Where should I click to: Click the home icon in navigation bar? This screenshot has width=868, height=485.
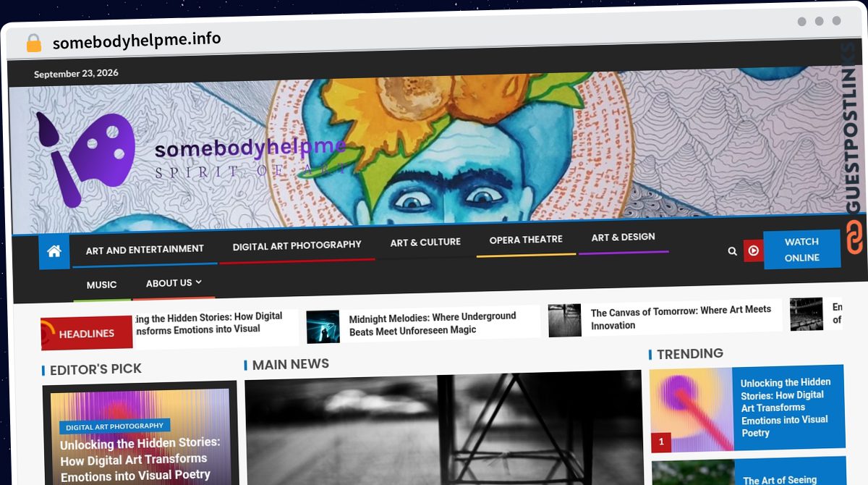(54, 252)
